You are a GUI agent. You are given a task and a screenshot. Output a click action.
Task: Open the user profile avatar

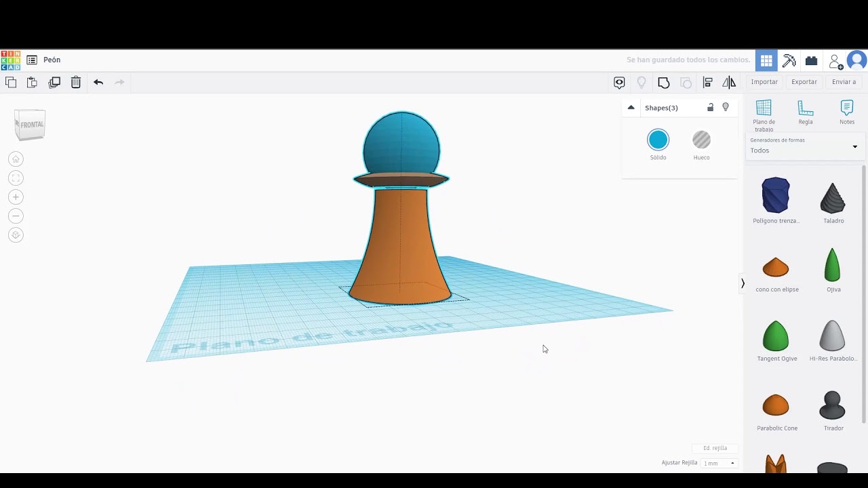coord(856,60)
